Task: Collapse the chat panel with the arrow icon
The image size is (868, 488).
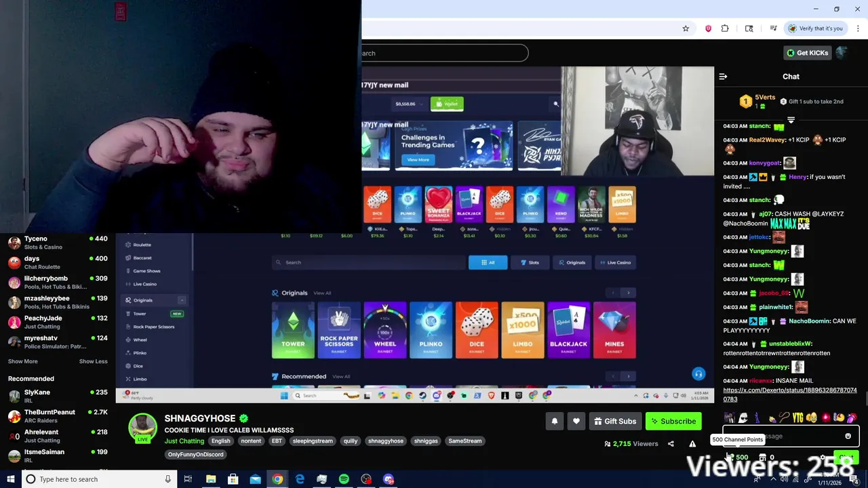Action: 723,77
